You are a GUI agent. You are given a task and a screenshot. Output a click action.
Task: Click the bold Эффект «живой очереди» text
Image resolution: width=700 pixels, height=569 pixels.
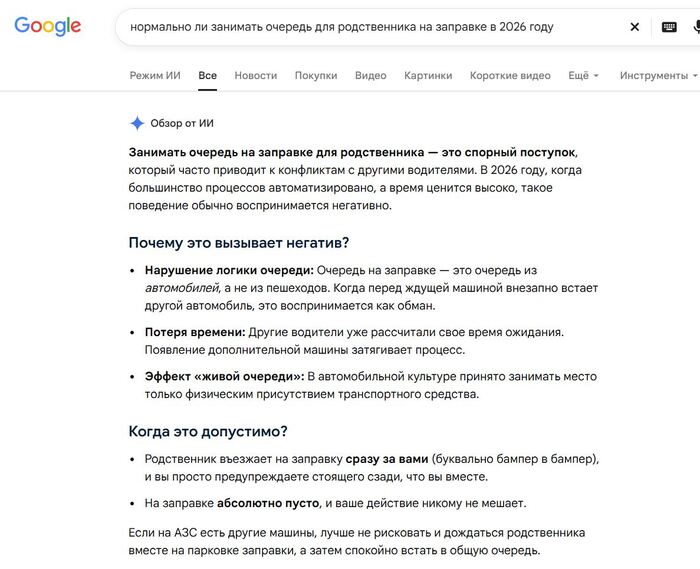pyautogui.click(x=225, y=377)
